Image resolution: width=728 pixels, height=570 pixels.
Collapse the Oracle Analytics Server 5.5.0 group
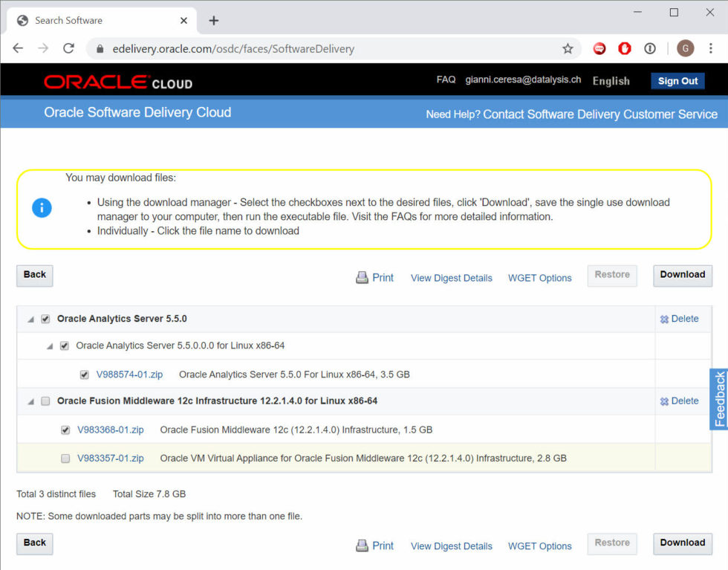30,318
